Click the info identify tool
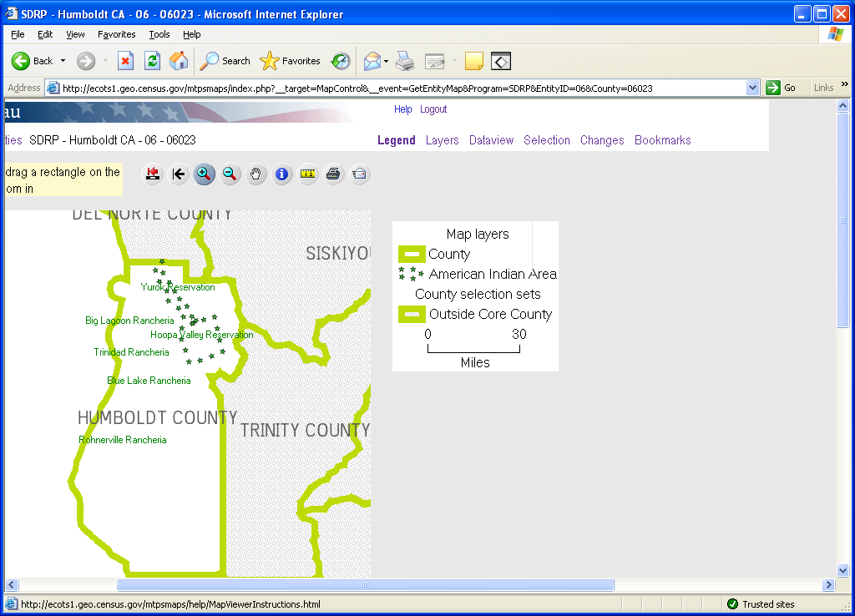 coord(282,174)
